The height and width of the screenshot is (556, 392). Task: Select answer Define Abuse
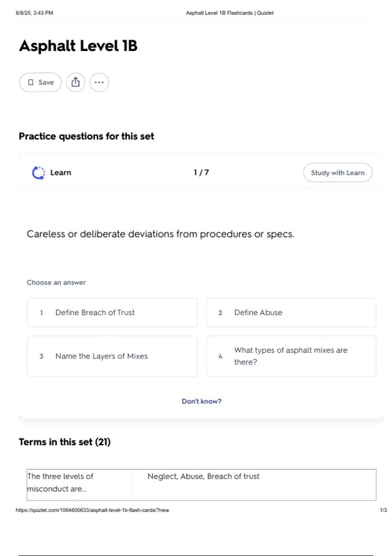(x=291, y=313)
